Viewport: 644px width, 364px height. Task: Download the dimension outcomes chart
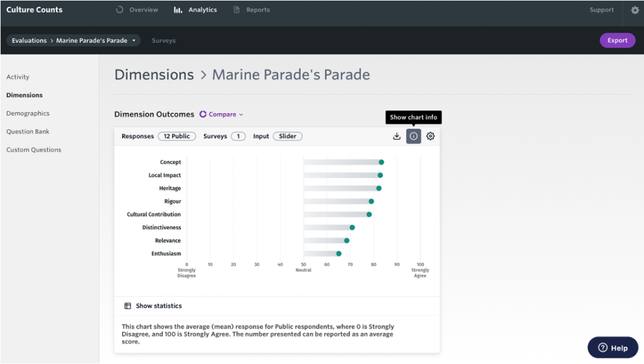(396, 136)
